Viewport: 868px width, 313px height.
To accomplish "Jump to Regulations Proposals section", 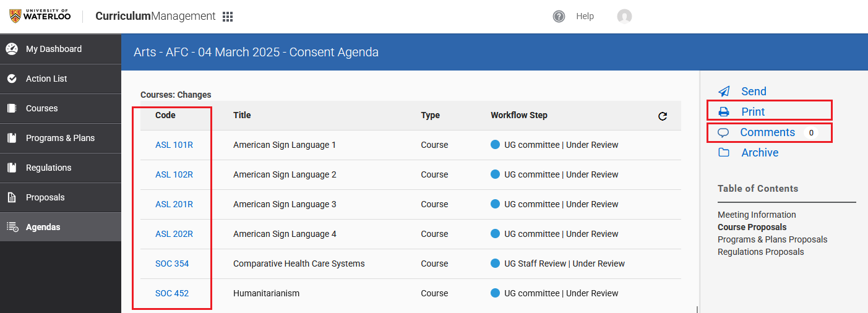I will pos(760,252).
